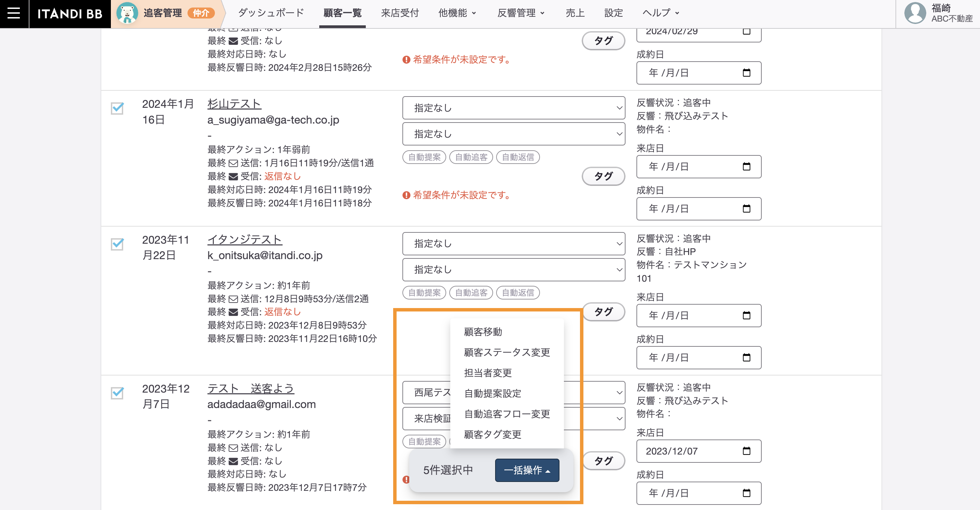The width and height of the screenshot is (980, 510).
Task: Click the 2023/12/07 来店日 date field
Action: (x=699, y=451)
